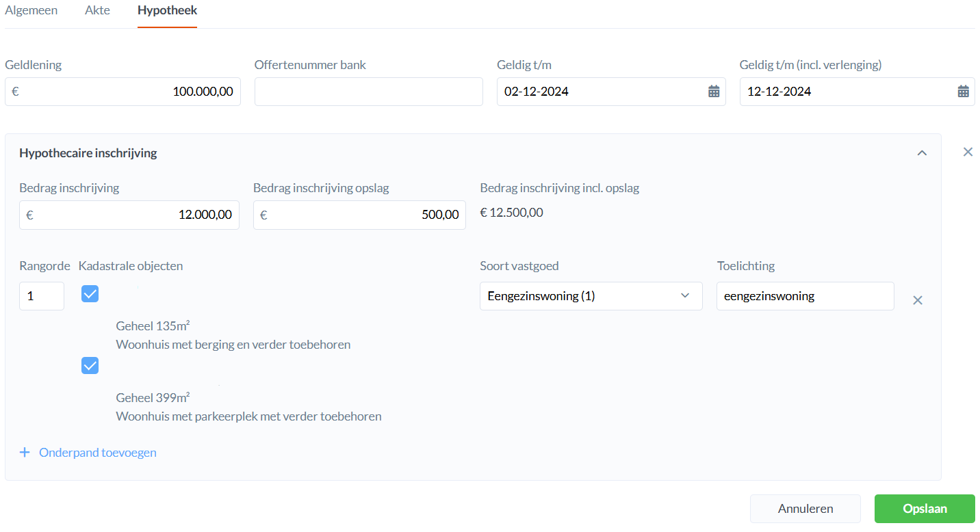The width and height of the screenshot is (980, 532).
Task: Switch to the Akte tab
Action: point(97,11)
